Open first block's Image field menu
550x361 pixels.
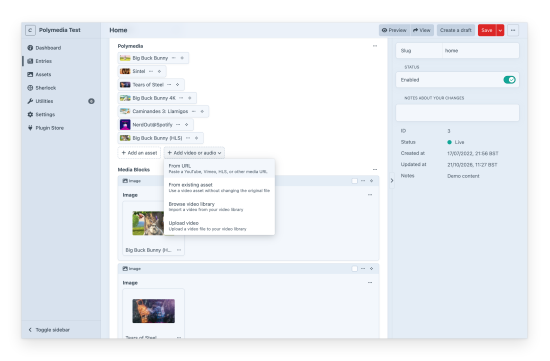coord(370,195)
